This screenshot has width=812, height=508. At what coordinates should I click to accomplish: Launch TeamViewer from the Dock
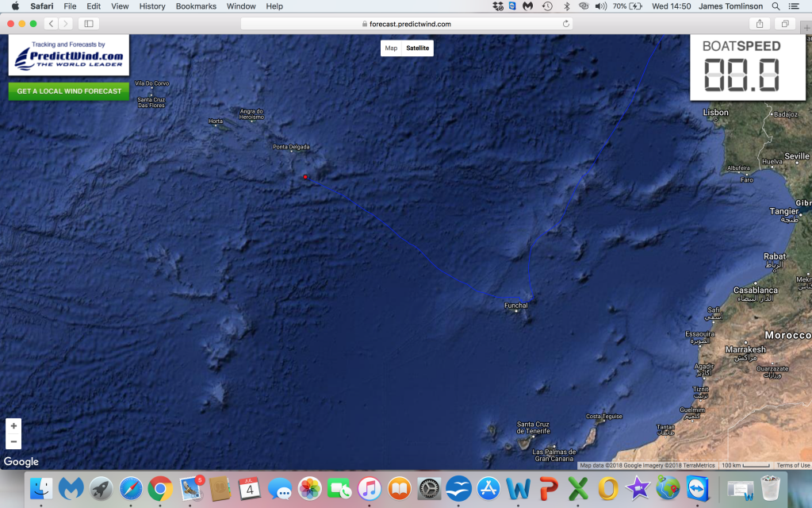[x=698, y=488]
